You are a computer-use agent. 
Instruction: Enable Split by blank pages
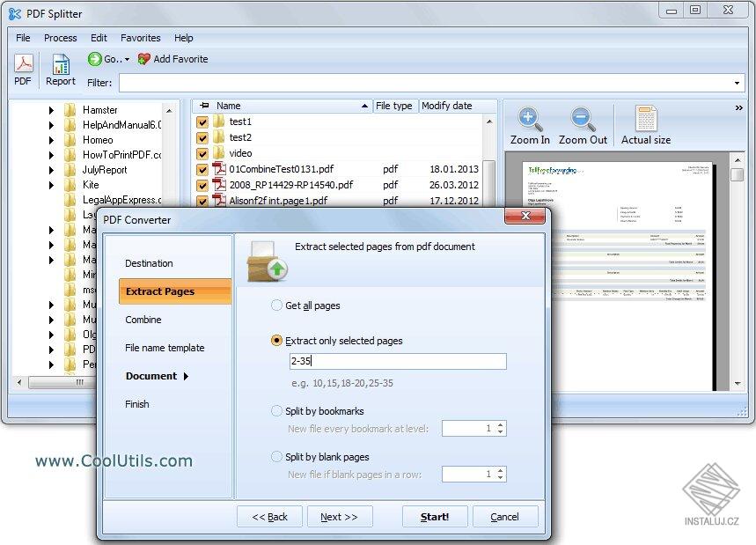tap(275, 456)
